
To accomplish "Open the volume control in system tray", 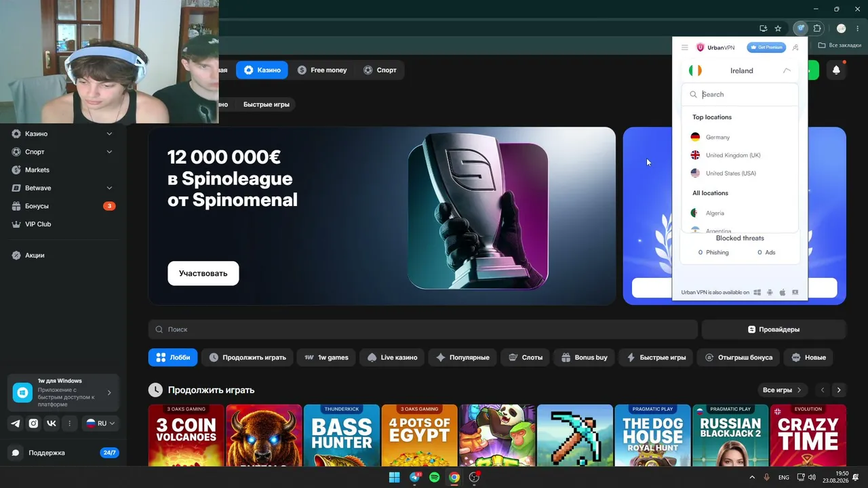I will [812, 477].
